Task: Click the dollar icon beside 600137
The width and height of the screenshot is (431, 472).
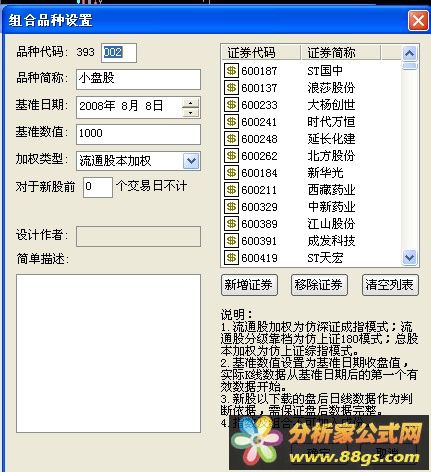Action: point(231,88)
